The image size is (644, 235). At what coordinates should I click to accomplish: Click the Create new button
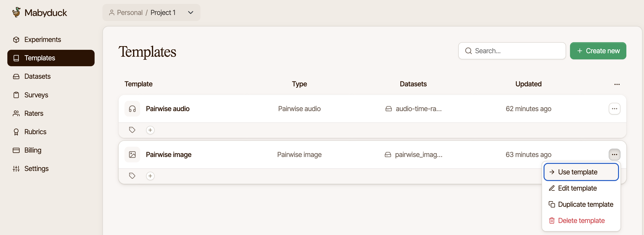pyautogui.click(x=598, y=51)
